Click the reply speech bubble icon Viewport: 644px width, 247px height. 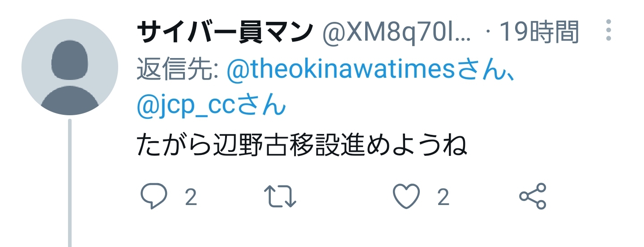pyautogui.click(x=154, y=197)
